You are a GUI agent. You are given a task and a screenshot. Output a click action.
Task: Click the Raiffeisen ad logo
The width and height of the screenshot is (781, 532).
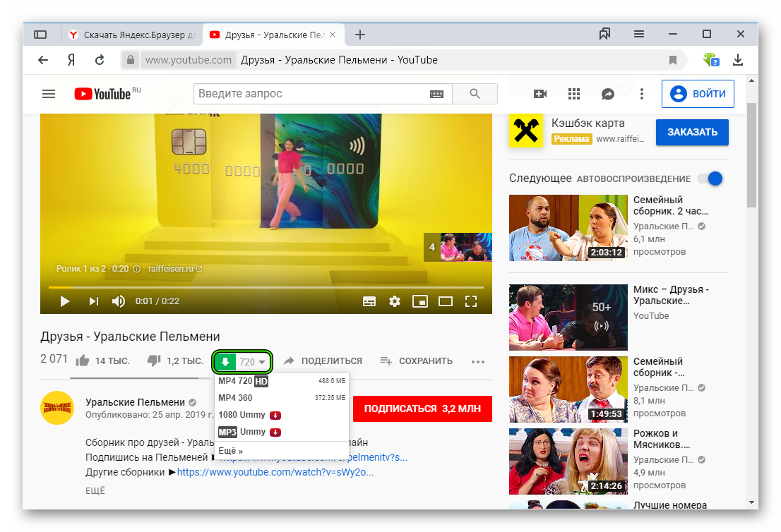tap(526, 131)
